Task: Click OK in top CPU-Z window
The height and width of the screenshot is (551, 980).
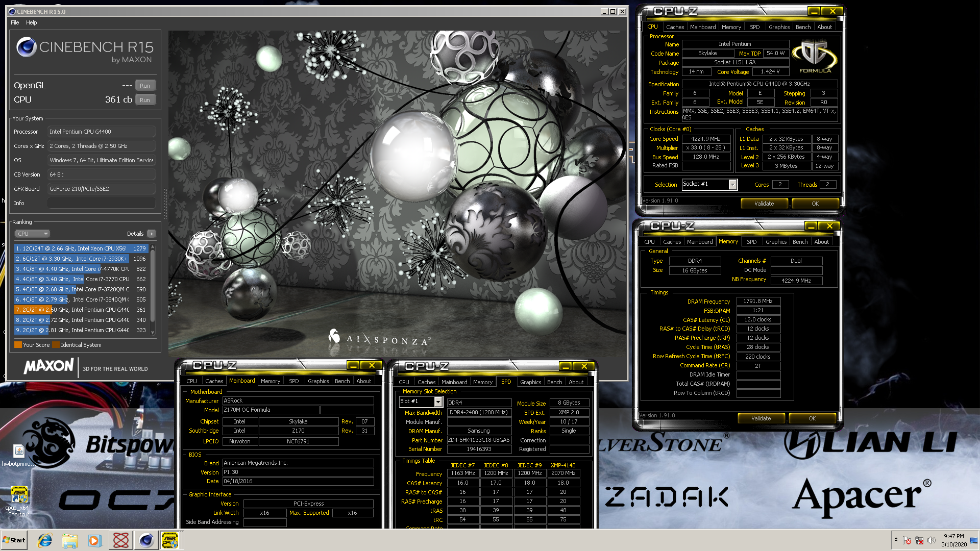Action: 815,204
